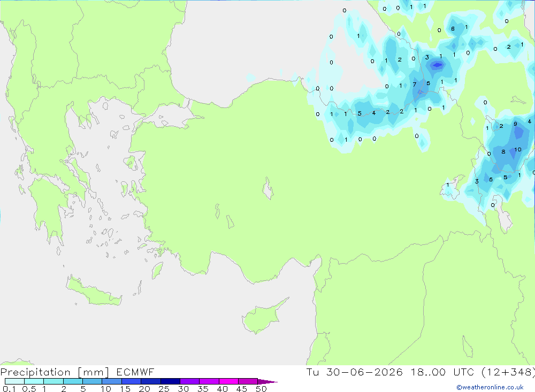Click the 45–50 mm legend swatch
Viewport: 535px width, 392px height.
[248, 381]
